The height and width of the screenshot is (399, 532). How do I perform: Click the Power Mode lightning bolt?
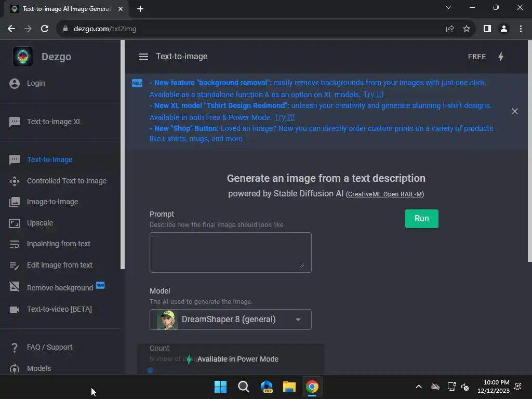coord(501,57)
